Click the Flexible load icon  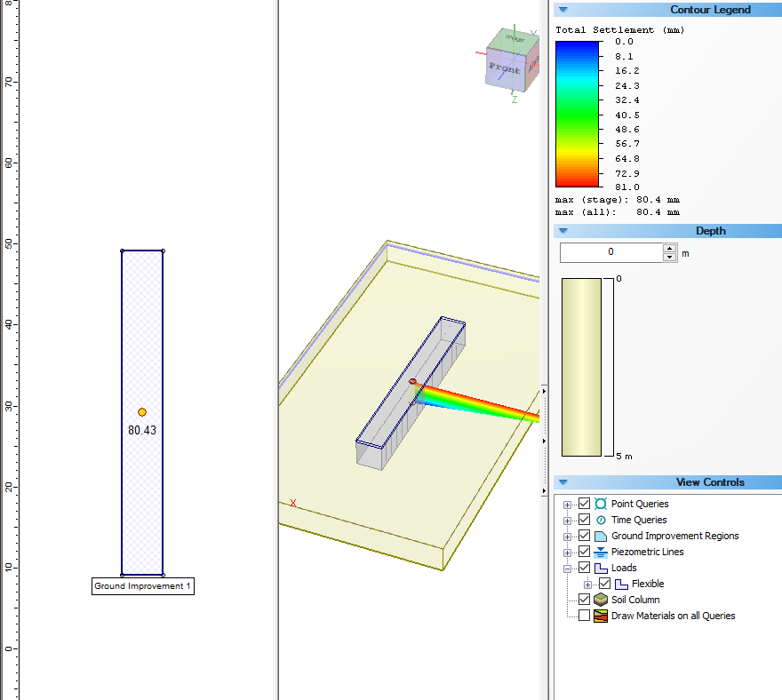click(622, 584)
